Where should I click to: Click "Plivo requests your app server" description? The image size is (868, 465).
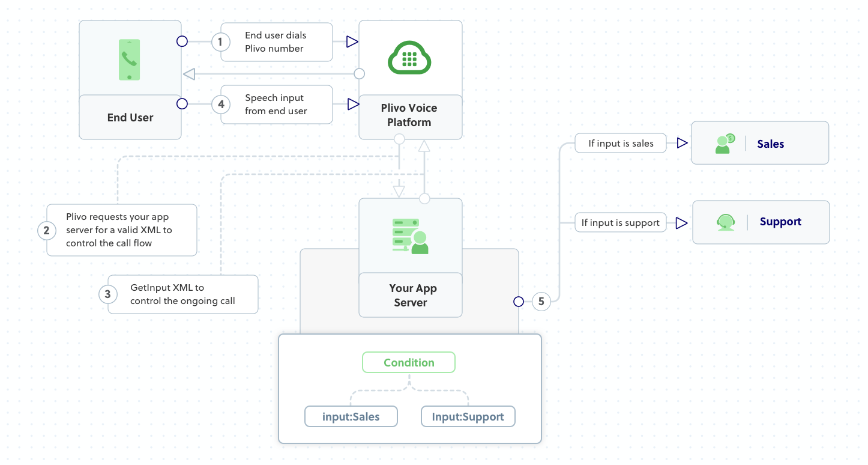coord(119,230)
